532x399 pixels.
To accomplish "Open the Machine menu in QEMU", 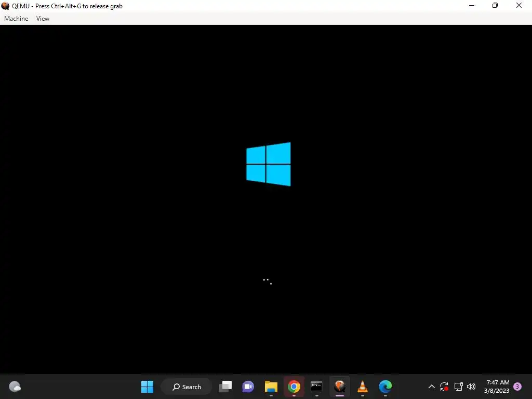I will [x=16, y=19].
